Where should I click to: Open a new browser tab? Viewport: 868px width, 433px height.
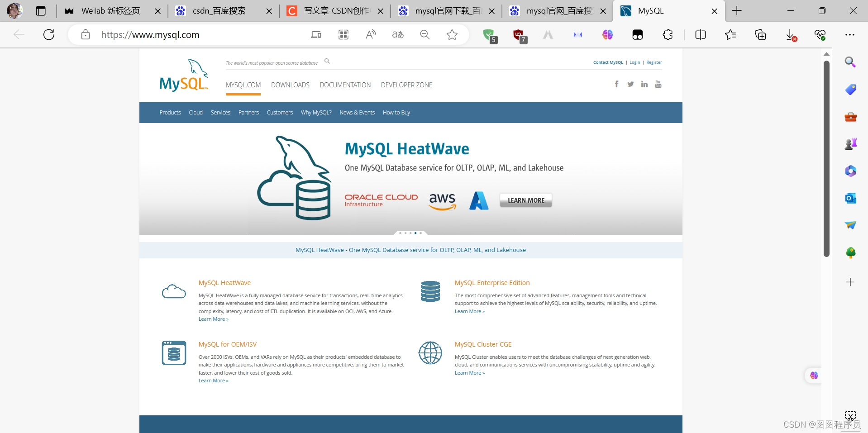737,11
